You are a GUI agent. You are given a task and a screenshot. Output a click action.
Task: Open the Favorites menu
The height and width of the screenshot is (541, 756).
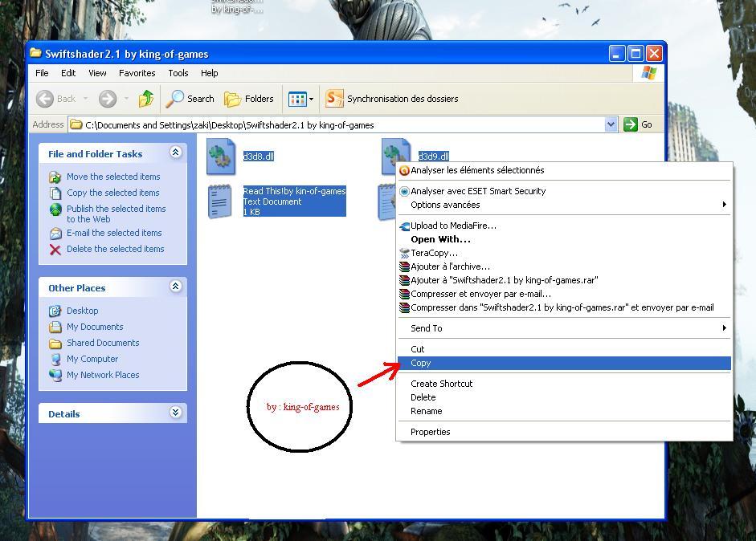(137, 73)
